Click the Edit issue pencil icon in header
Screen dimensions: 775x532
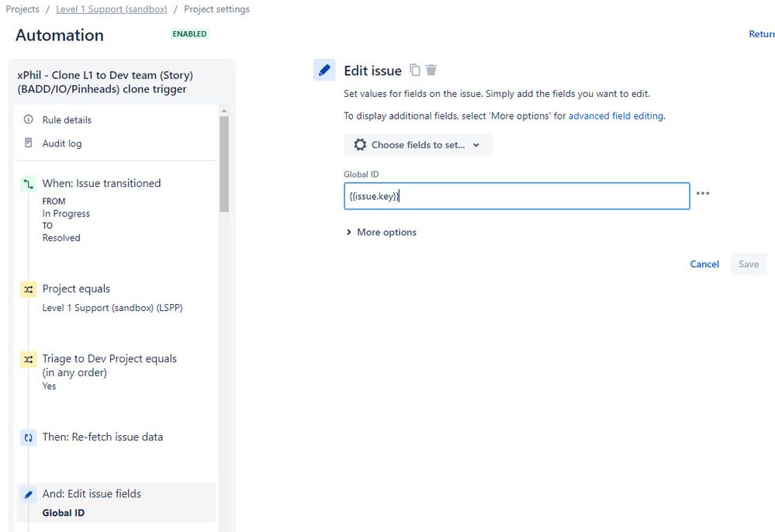tap(324, 70)
